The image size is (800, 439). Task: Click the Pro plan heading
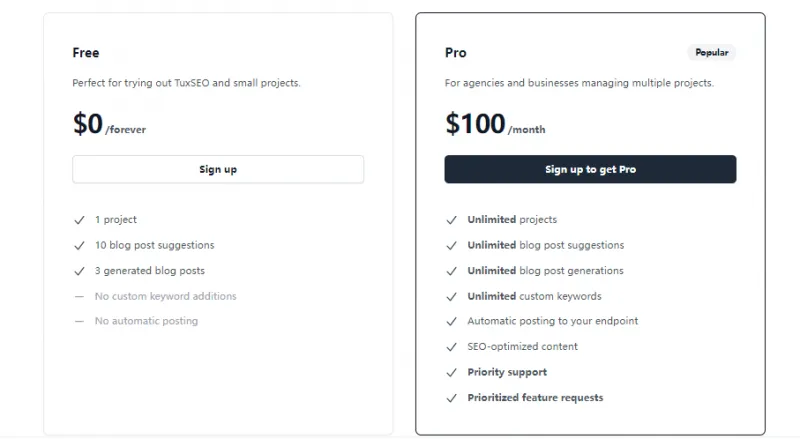[456, 53]
